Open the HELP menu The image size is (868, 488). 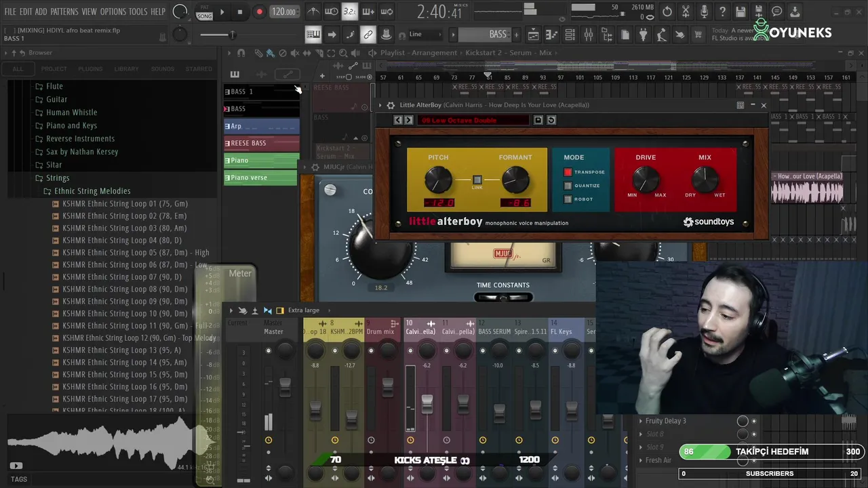(158, 12)
